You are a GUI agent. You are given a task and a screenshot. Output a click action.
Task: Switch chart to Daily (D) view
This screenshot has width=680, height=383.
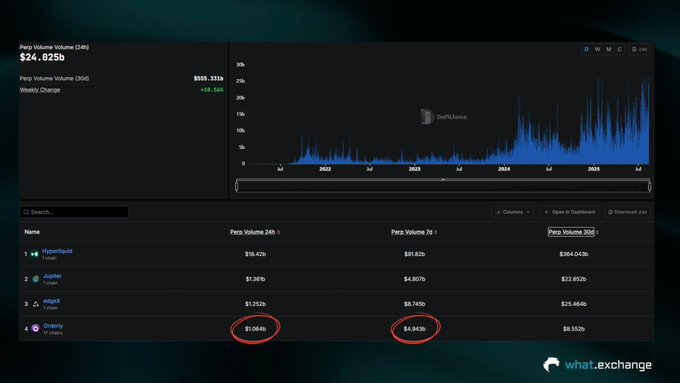pyautogui.click(x=586, y=49)
